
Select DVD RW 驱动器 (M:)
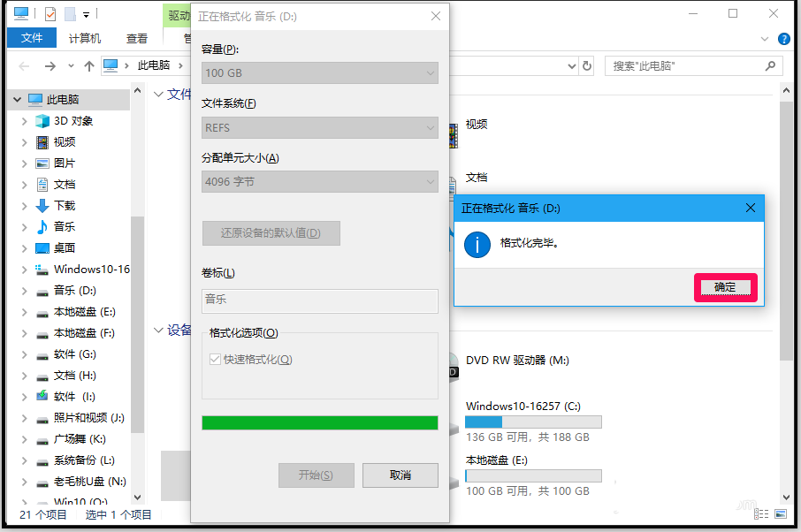point(517,361)
